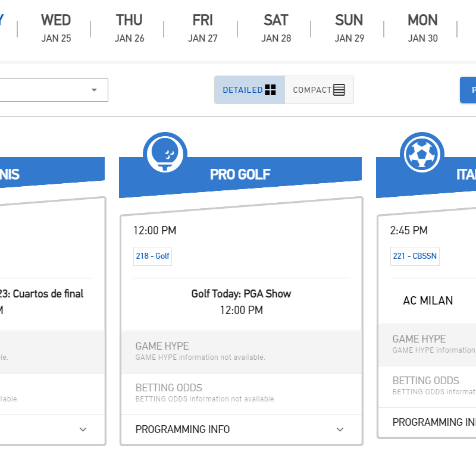Expand Programming Info on the AC Milan card

tap(433, 422)
